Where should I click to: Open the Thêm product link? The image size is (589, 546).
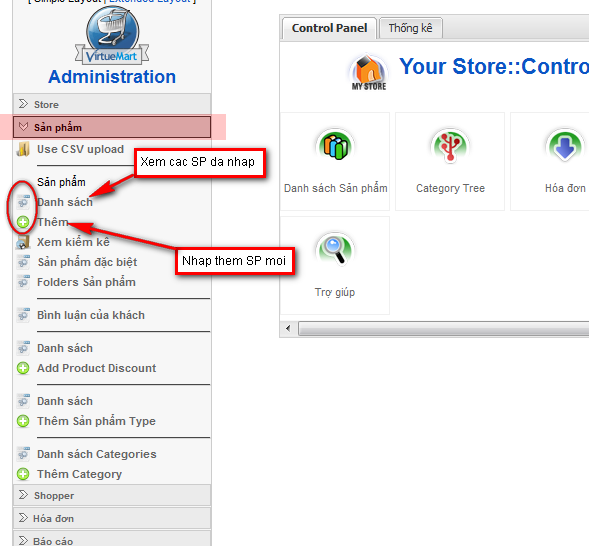tap(53, 222)
